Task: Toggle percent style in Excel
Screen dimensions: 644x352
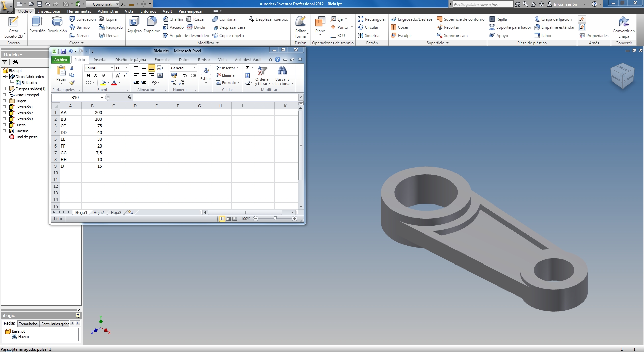Action: [x=185, y=75]
